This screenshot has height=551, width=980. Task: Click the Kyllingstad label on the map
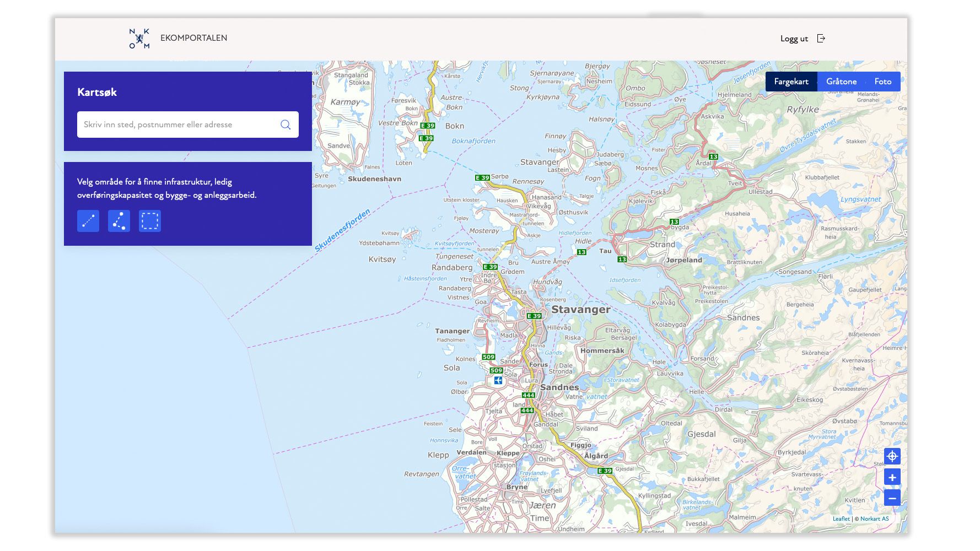(x=655, y=495)
